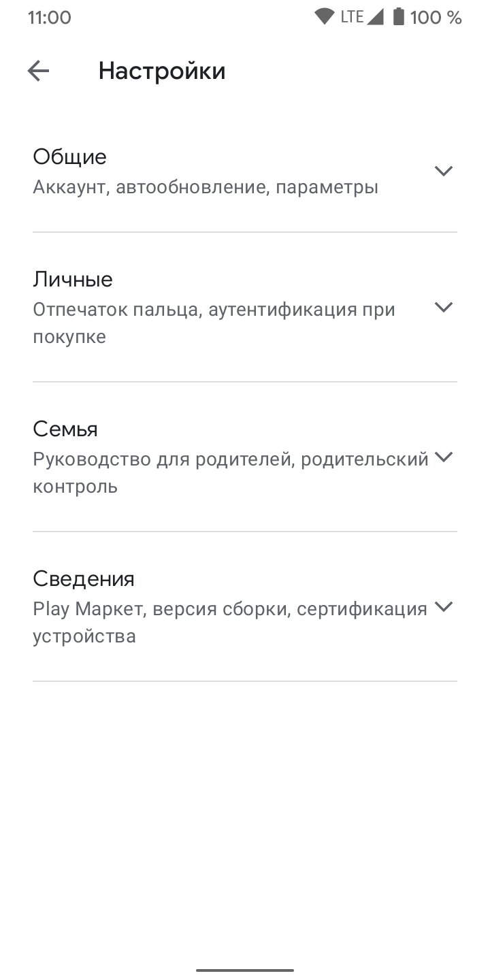Tap the Wi-Fi status icon
Image resolution: width=490 pixels, height=980 pixels.
coord(324,17)
